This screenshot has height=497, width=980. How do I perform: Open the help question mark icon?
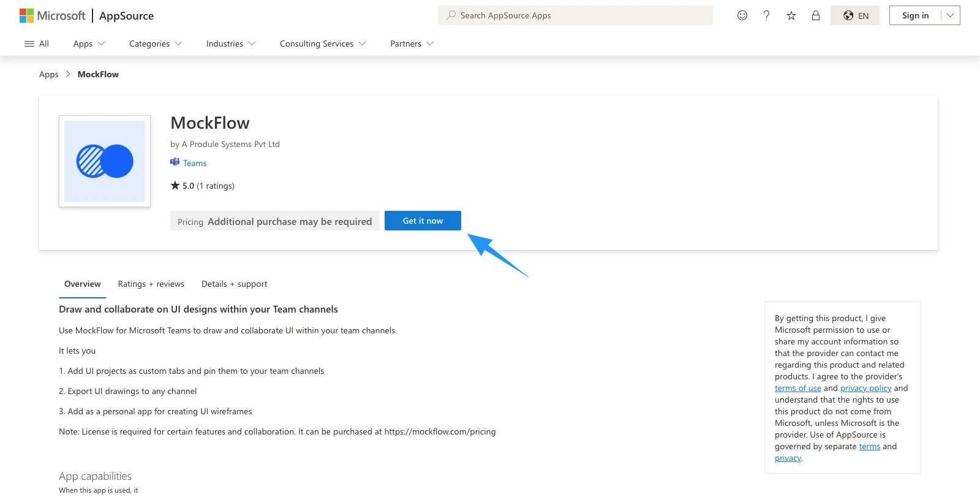pos(766,15)
